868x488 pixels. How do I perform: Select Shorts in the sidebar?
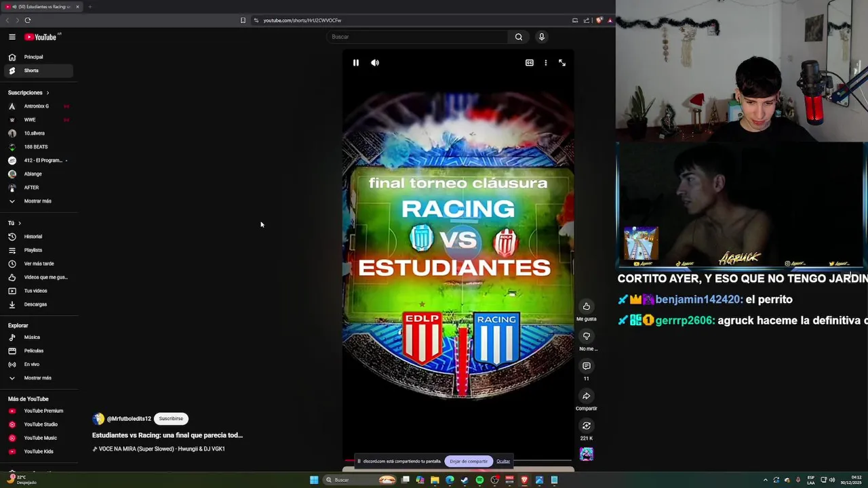point(38,70)
